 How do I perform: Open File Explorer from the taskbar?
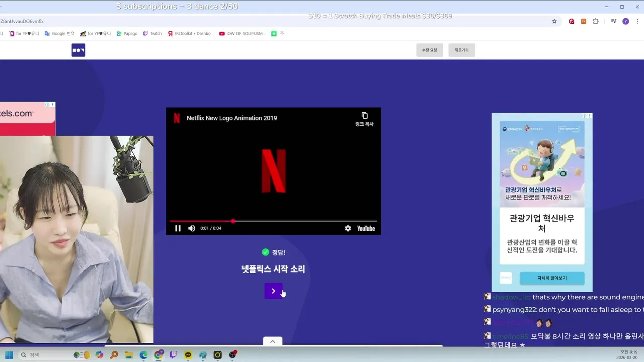(129, 355)
